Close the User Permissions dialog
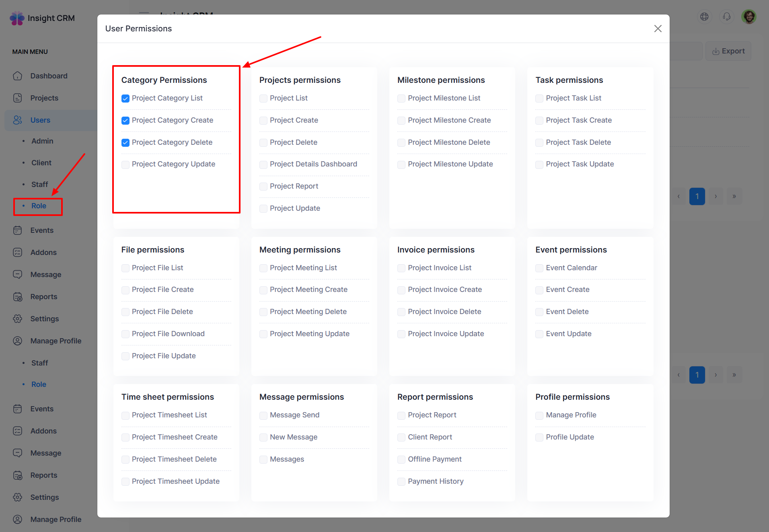The height and width of the screenshot is (532, 769). [x=658, y=29]
